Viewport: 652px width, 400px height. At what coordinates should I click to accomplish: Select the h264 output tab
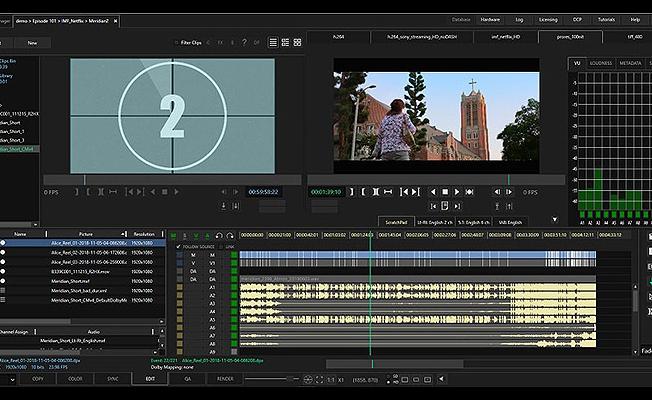pyautogui.click(x=338, y=37)
